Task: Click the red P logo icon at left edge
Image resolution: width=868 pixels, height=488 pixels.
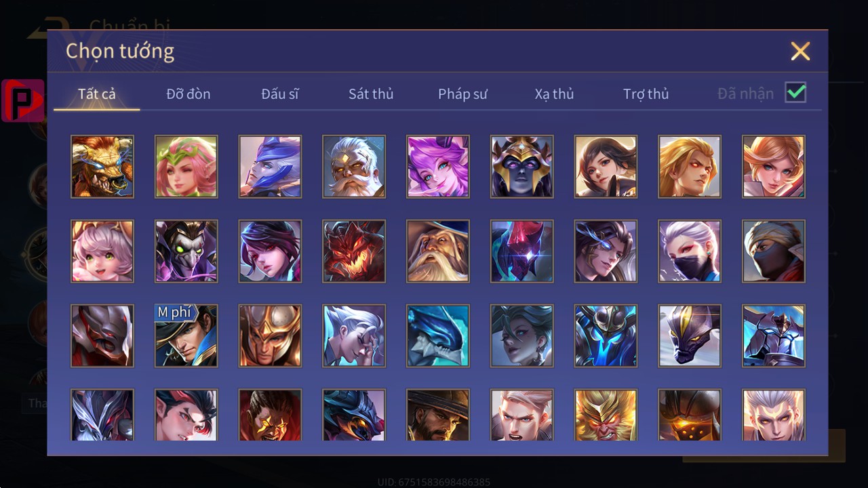Action: (23, 101)
